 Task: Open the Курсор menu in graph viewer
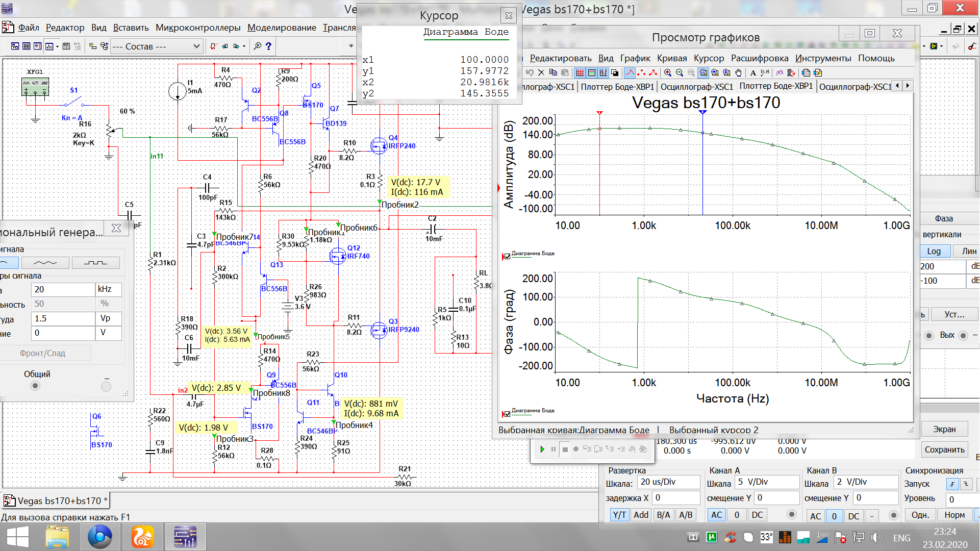point(709,58)
